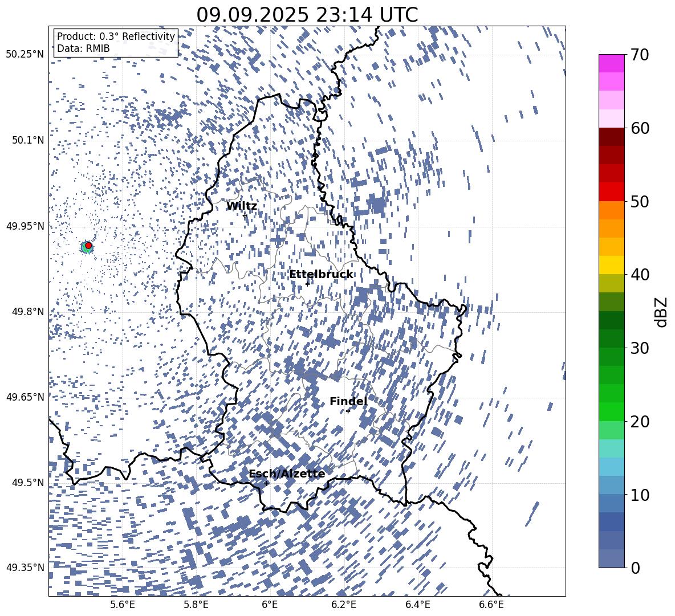This screenshot has height=616, width=675.
Task: Click the Product: 0.3° Reflectivity text
Action: [116, 36]
